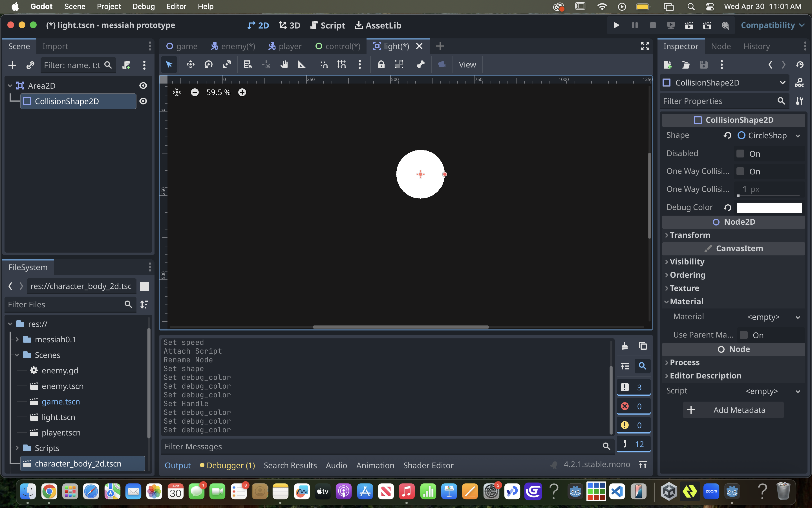Toggle smart snap in the 2D toolbar
The width and height of the screenshot is (812, 508).
[x=324, y=65]
